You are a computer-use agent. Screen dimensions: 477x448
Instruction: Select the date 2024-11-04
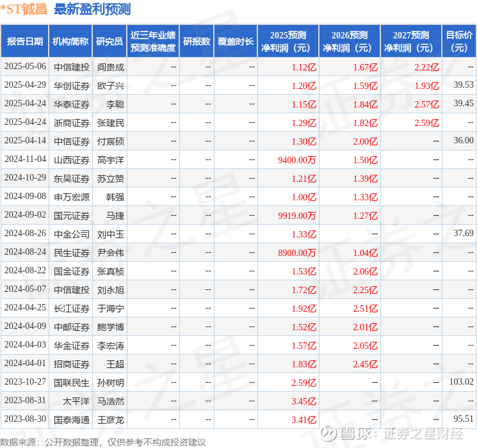tap(25, 159)
